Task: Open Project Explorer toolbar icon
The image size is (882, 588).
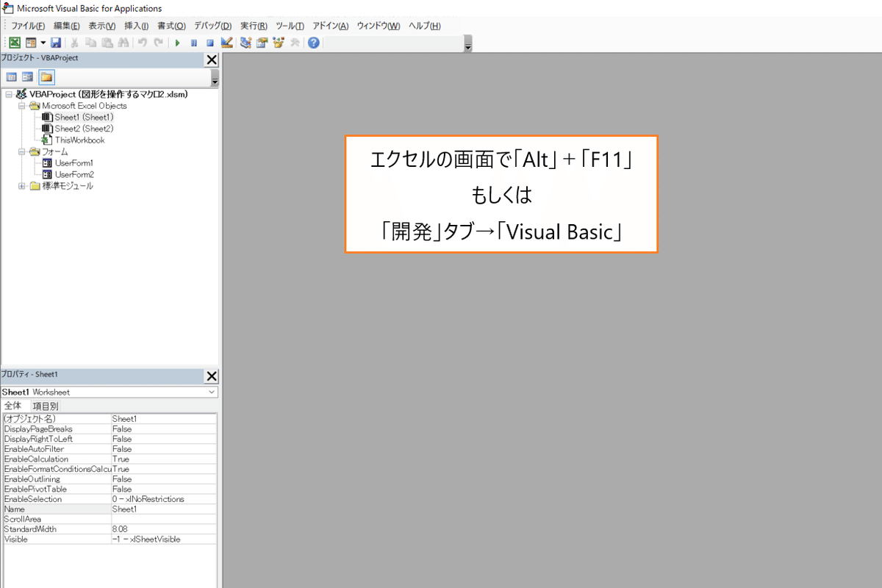Action: tap(245, 43)
